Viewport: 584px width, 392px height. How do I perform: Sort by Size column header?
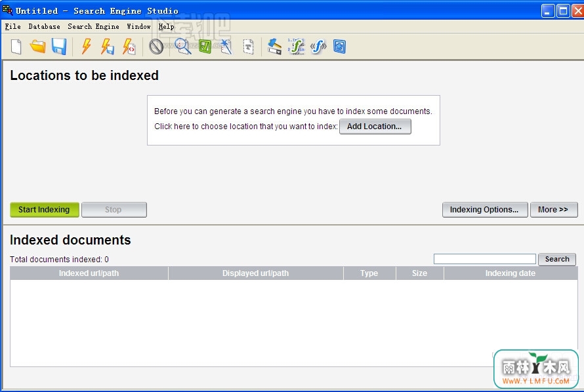tap(419, 273)
